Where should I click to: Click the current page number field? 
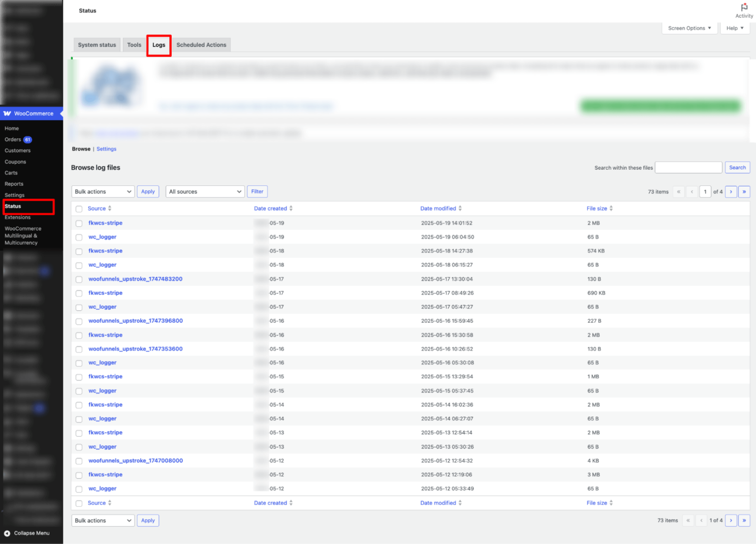click(x=705, y=191)
